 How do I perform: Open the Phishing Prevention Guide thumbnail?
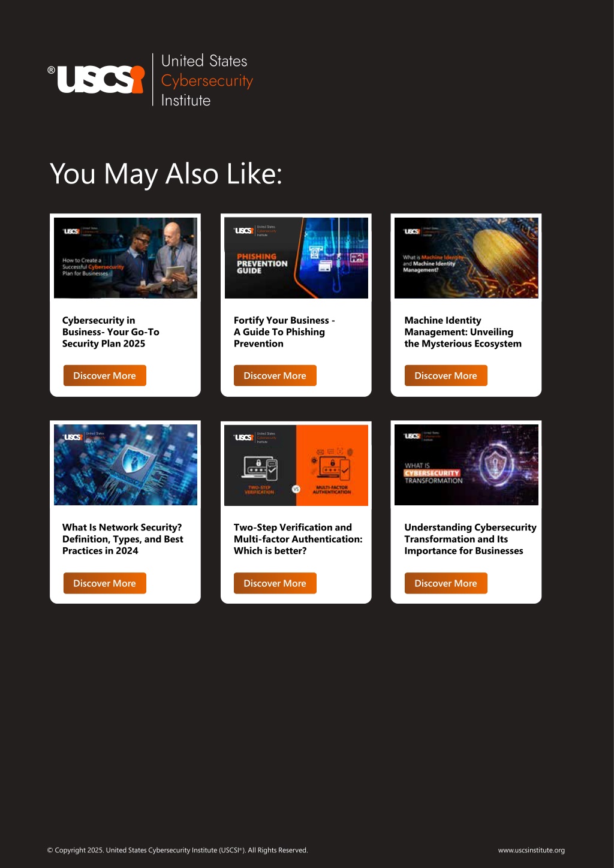click(x=296, y=258)
